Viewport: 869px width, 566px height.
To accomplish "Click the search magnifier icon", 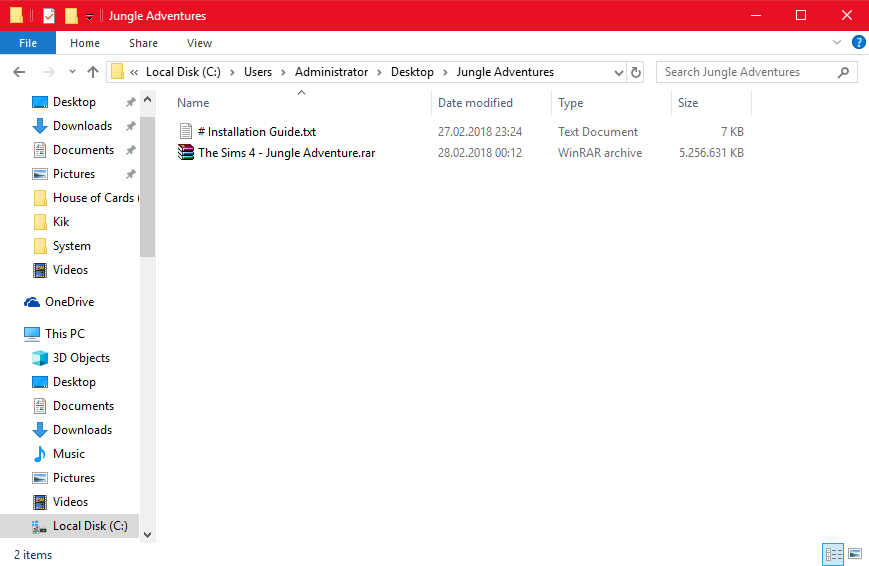I will pos(843,72).
